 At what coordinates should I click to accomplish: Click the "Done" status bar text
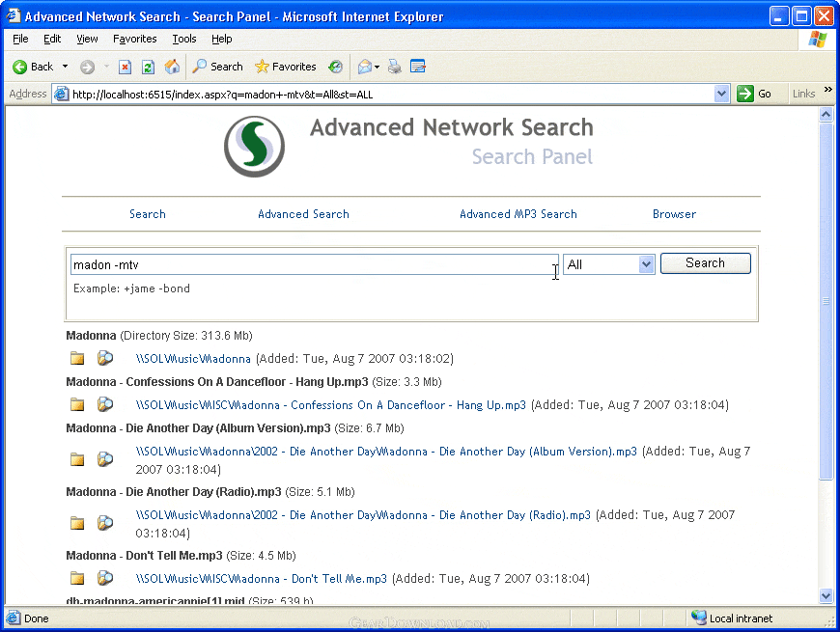[x=37, y=618]
